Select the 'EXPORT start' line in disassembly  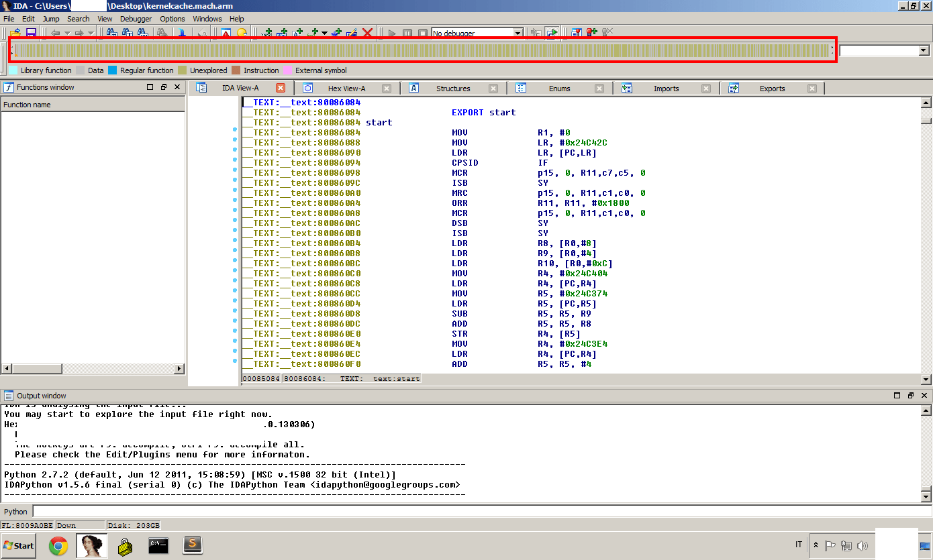tap(484, 113)
